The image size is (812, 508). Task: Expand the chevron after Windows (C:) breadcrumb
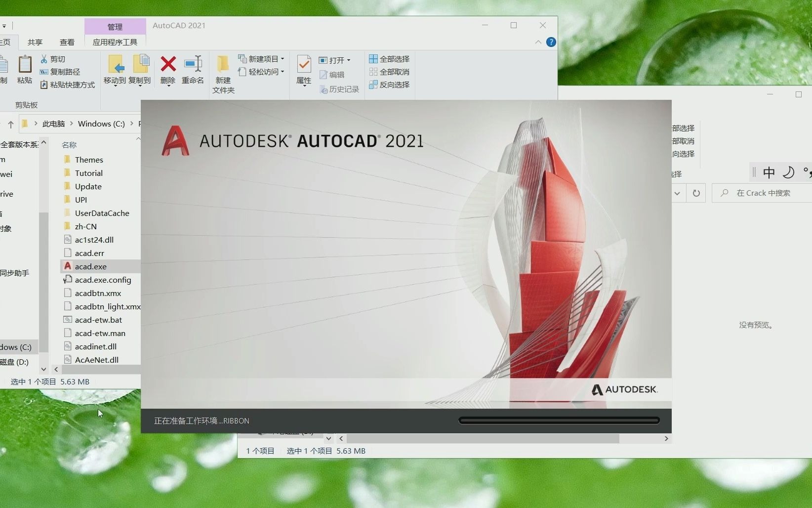click(132, 124)
